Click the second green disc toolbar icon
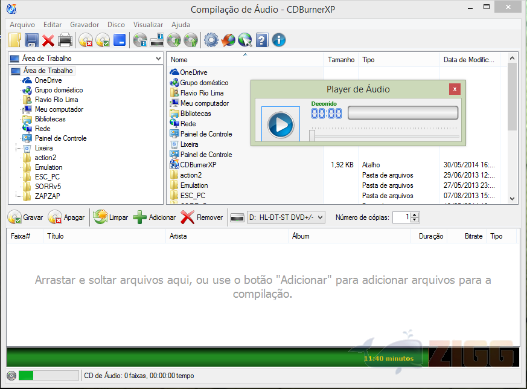Screen dimensions: 527x389 [x=191, y=40]
